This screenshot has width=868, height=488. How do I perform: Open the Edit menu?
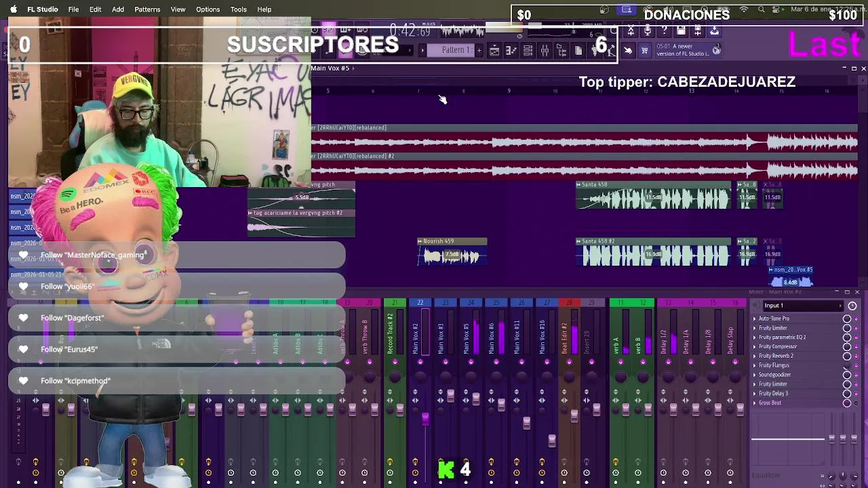(x=95, y=9)
